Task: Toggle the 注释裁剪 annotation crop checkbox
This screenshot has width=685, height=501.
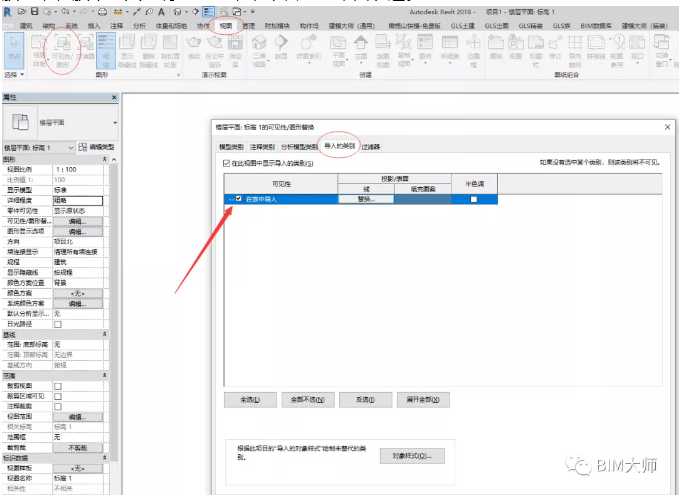Action: [x=58, y=407]
